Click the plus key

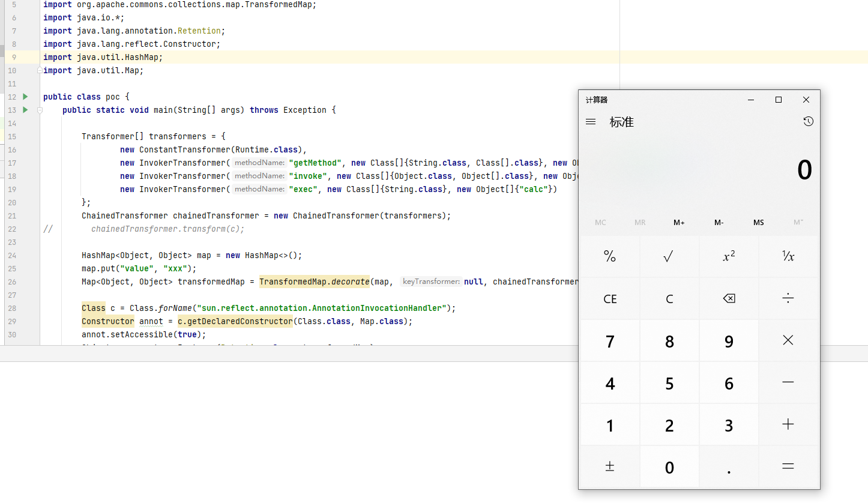[x=788, y=424]
